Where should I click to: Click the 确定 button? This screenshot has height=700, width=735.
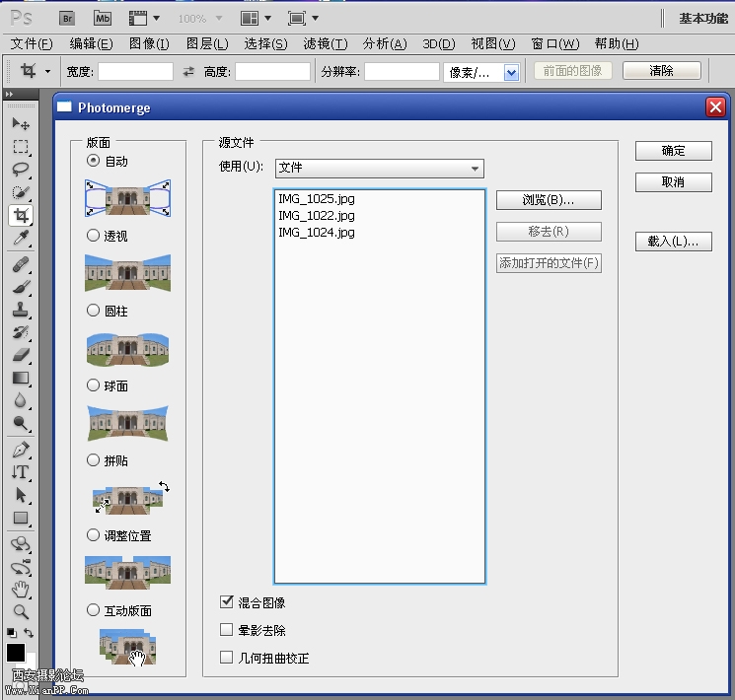(673, 151)
